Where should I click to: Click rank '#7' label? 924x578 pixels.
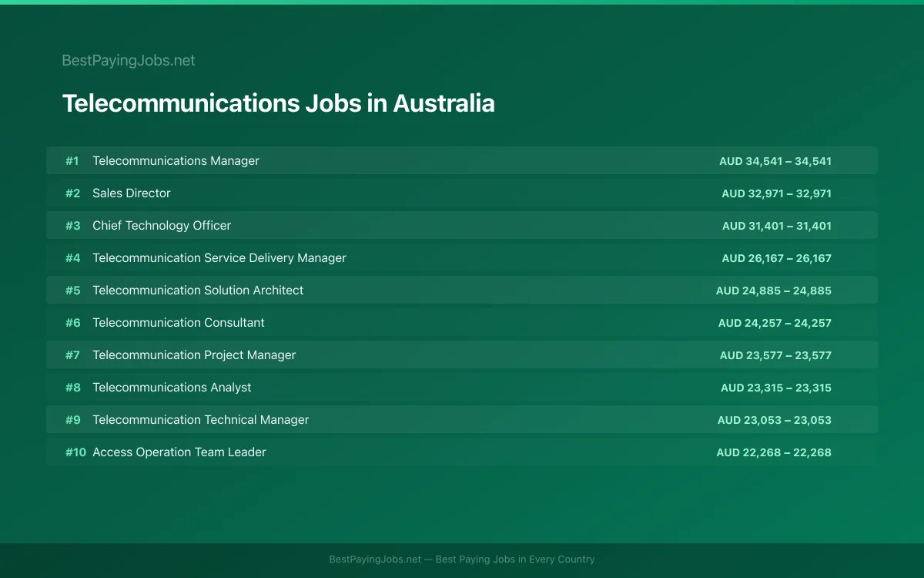(x=72, y=355)
